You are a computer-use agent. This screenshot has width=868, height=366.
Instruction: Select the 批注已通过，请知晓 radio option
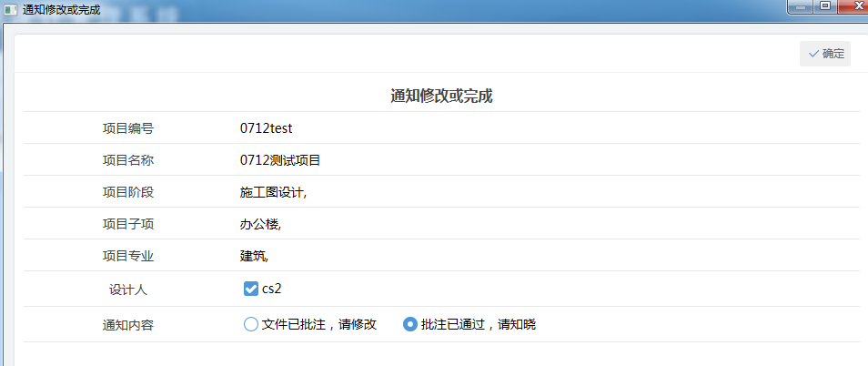coord(410,324)
